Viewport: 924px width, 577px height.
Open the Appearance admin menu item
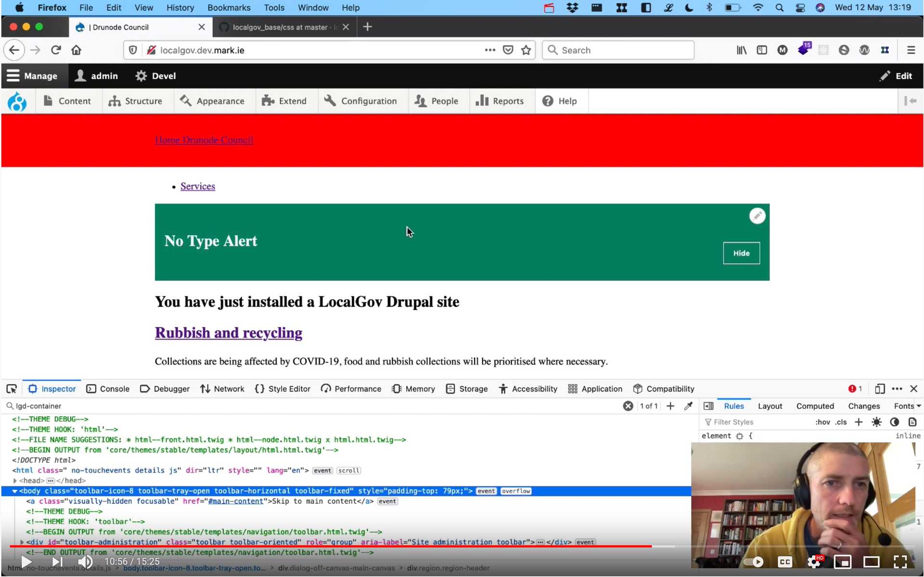tap(212, 101)
